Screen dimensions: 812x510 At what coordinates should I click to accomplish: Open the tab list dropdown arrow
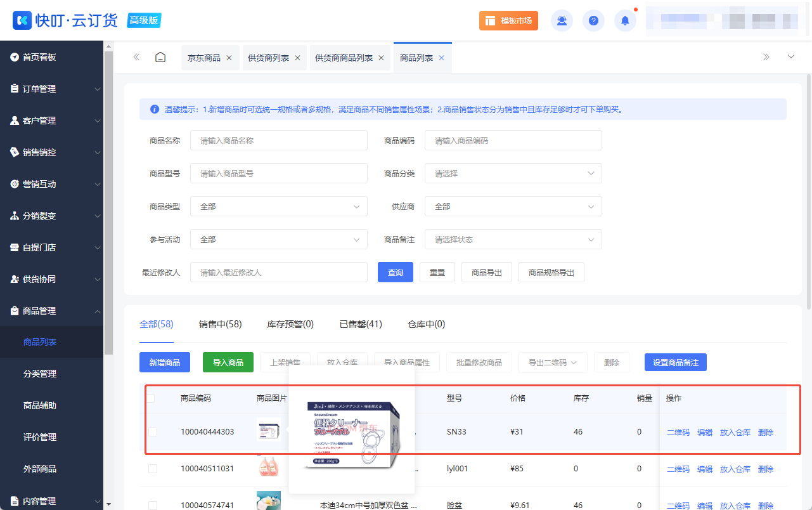pyautogui.click(x=790, y=57)
